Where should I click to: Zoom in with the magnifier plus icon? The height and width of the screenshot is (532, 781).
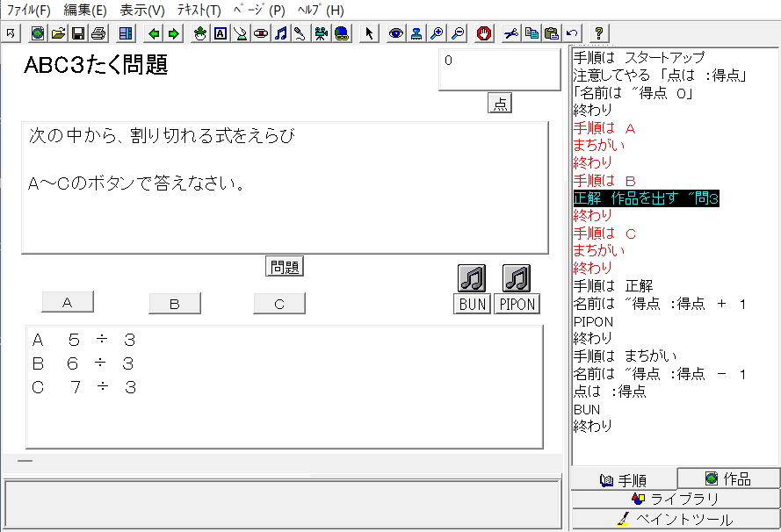437,33
